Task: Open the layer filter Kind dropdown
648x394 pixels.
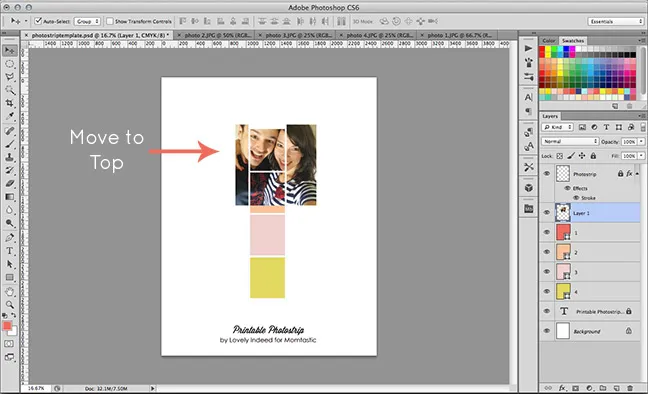Action: tap(557, 127)
